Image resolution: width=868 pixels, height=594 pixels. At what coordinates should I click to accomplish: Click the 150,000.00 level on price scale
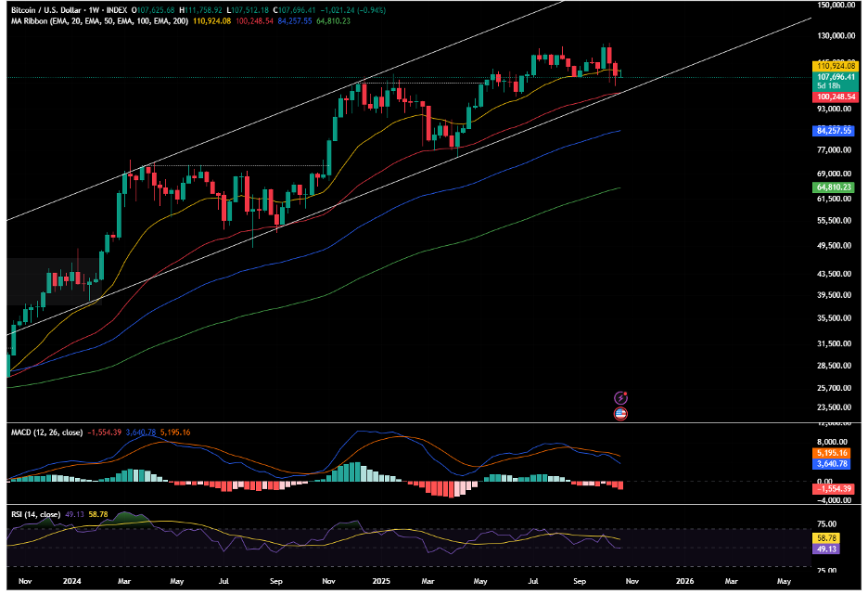[x=835, y=6]
